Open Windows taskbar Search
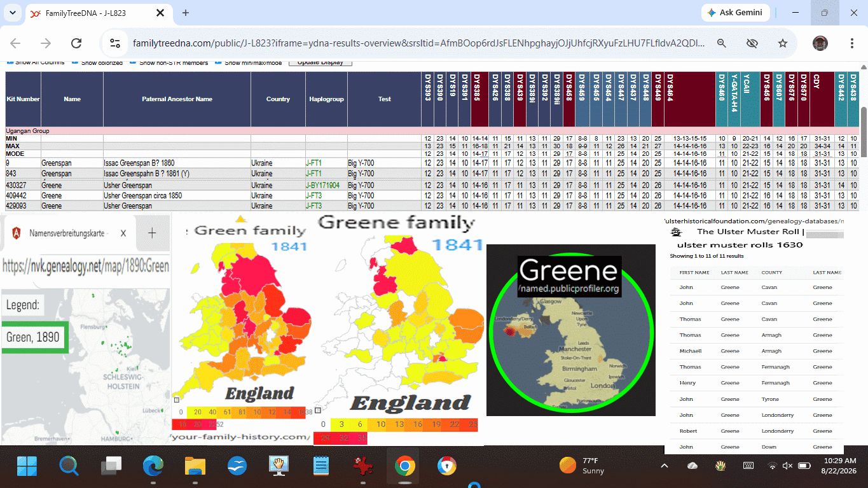Screen dimensions: 868x488 point(69,466)
